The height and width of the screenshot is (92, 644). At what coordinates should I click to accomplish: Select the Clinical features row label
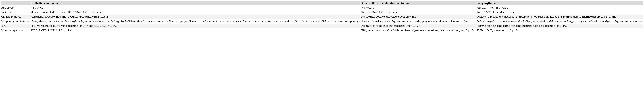11,17
